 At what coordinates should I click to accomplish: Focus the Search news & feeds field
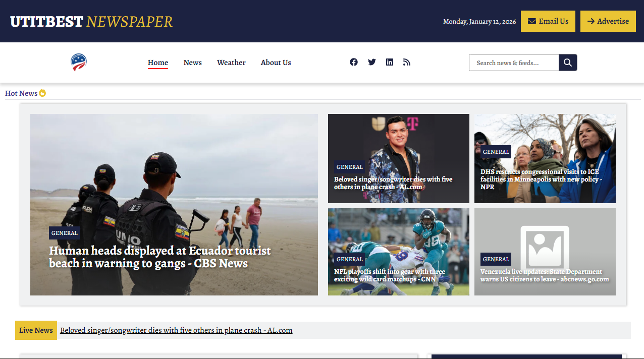coord(514,63)
